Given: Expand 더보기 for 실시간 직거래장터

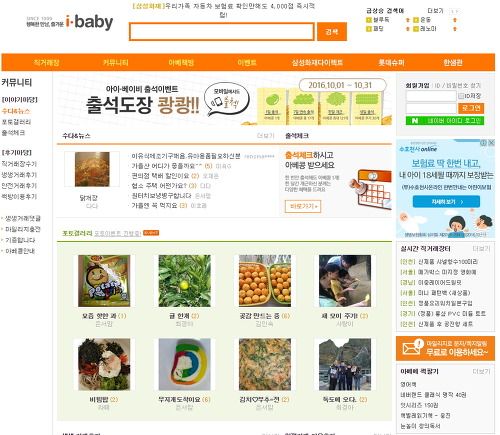Looking at the screenshot, I should pyautogui.click(x=481, y=249).
